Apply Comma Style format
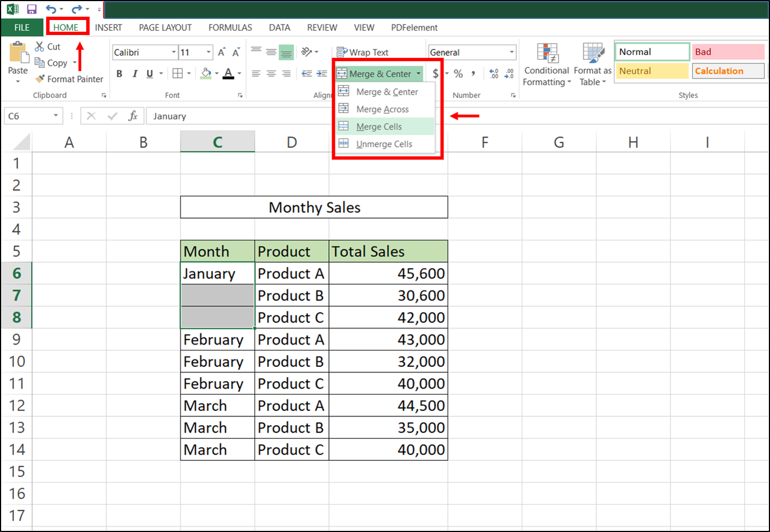Viewport: 770px width, 532px height. (x=473, y=73)
